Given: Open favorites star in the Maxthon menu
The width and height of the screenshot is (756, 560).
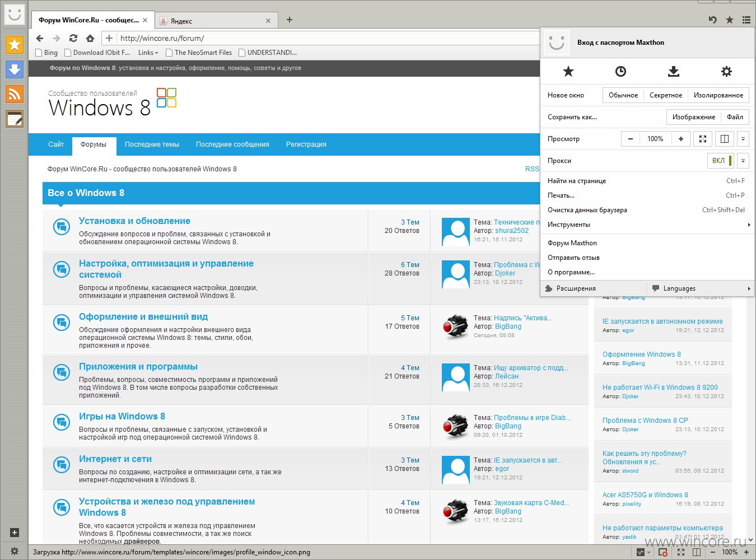Looking at the screenshot, I should coord(568,71).
